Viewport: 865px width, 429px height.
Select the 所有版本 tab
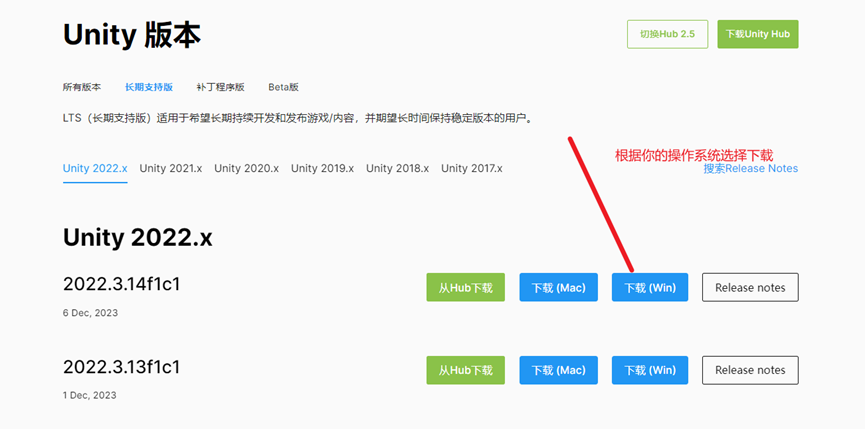82,87
